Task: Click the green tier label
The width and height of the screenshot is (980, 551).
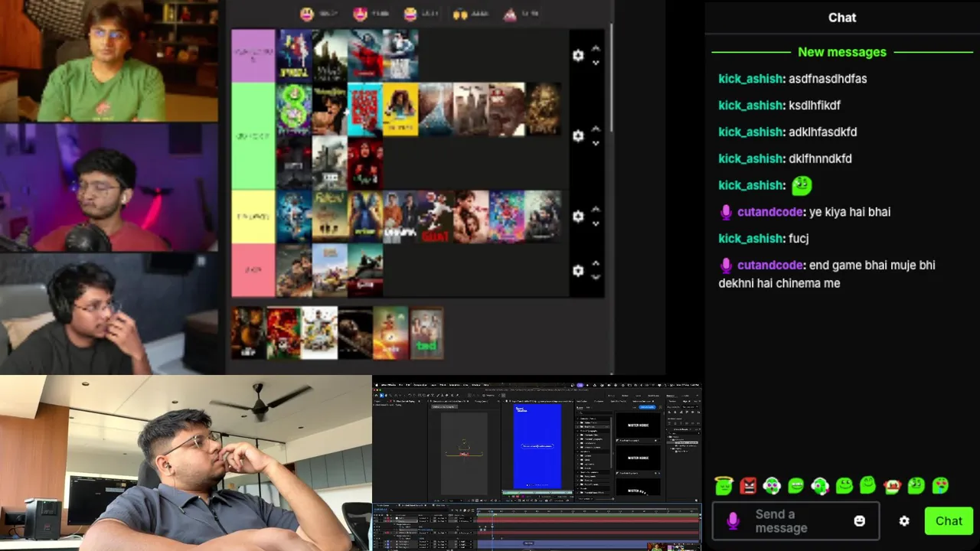Action: point(253,135)
